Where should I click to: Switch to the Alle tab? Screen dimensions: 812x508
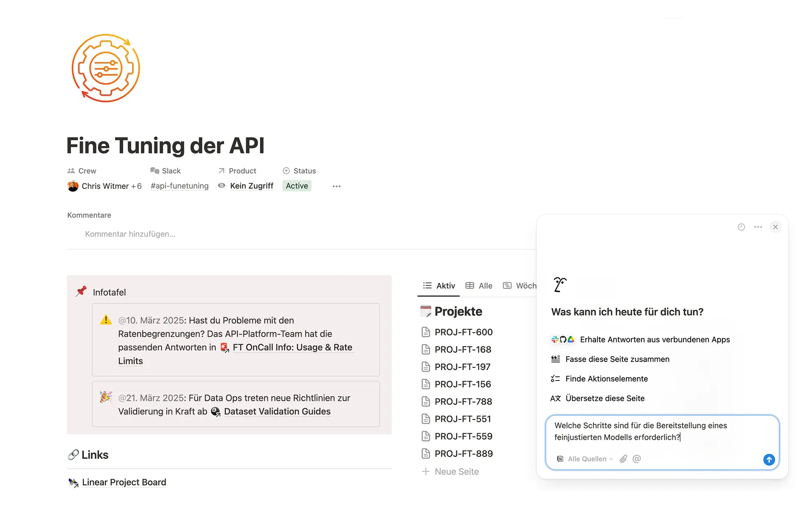point(479,286)
